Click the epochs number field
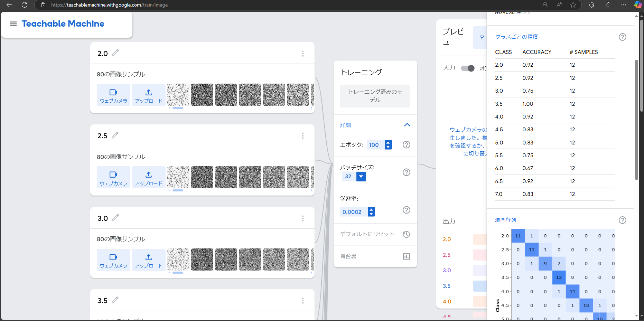644x321 pixels. (375, 145)
